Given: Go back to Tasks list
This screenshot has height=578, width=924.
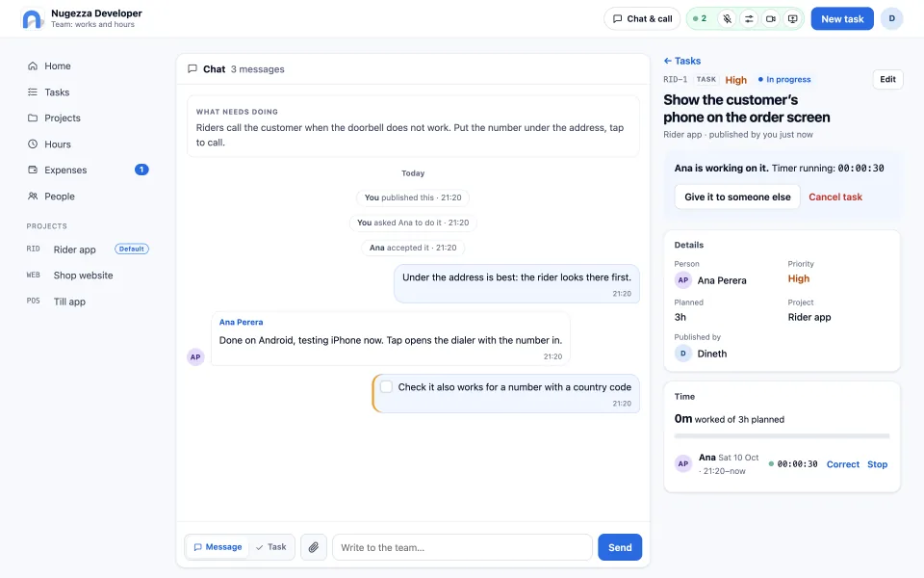Looking at the screenshot, I should coord(682,61).
